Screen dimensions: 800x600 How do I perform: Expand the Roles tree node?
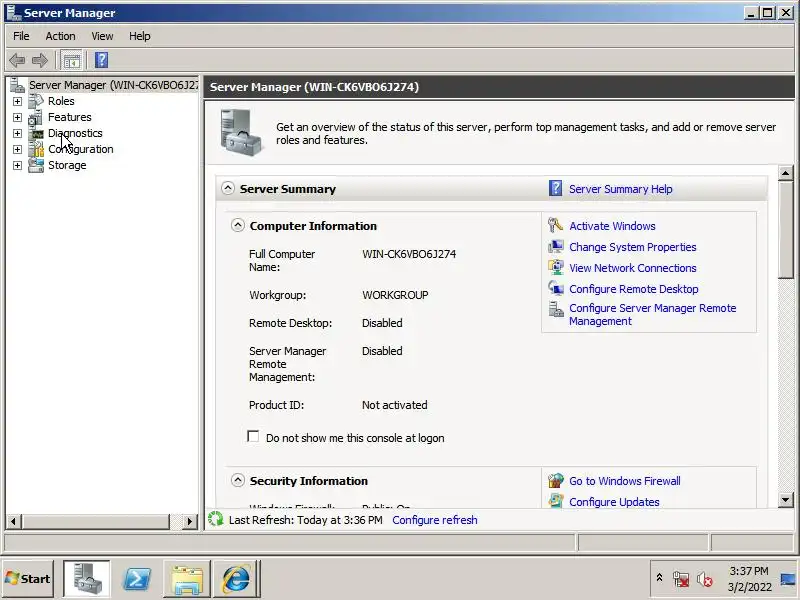(x=17, y=102)
